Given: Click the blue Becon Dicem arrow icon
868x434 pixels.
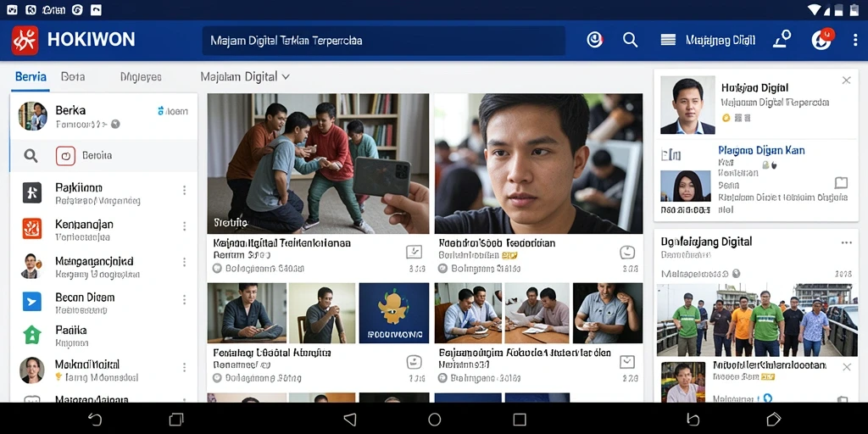Looking at the screenshot, I should (32, 301).
